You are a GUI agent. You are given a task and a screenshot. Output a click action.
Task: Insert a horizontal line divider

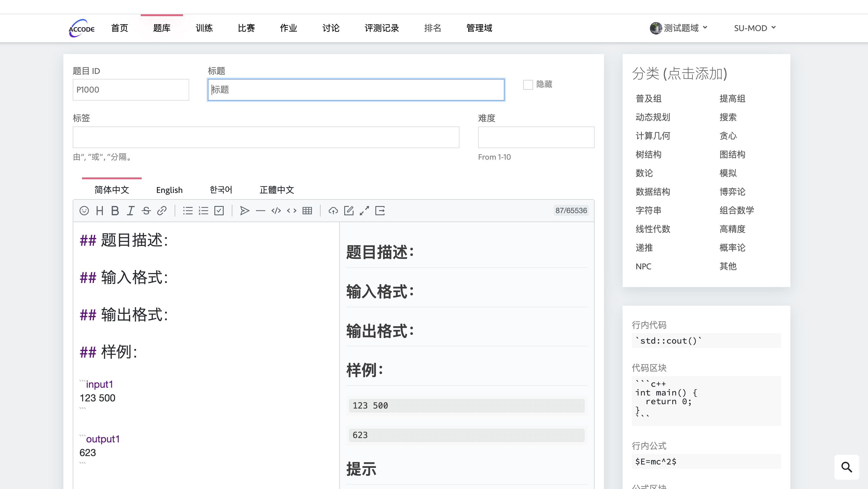[260, 211]
